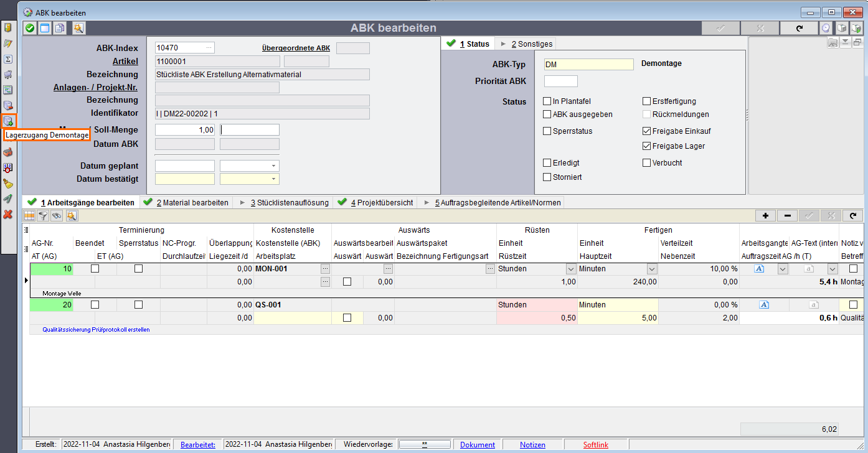Click the red machine icon in sidebar

(8, 152)
